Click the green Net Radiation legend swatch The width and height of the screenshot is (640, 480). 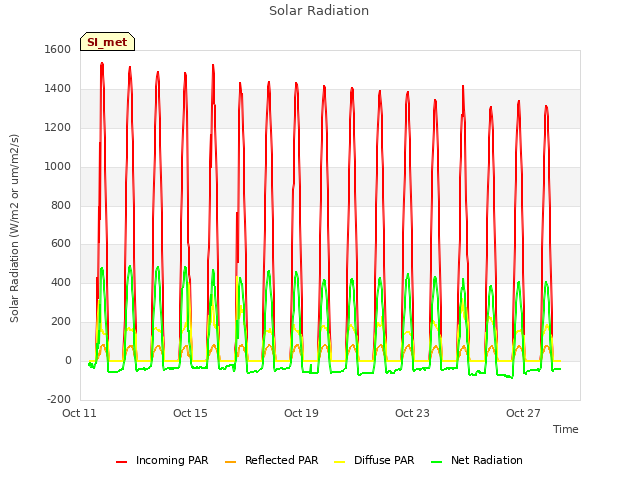436,462
